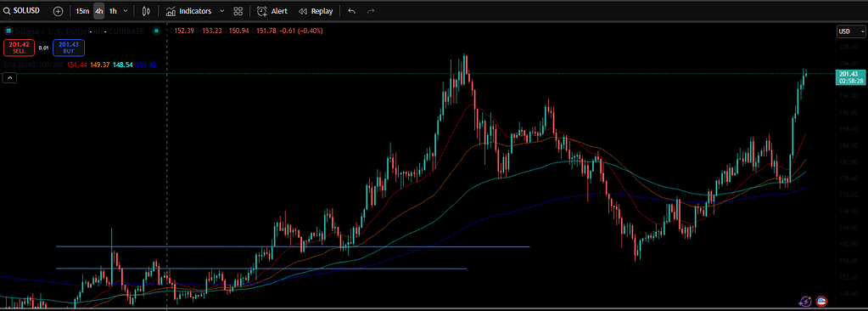Click the green market status dot

[156, 31]
